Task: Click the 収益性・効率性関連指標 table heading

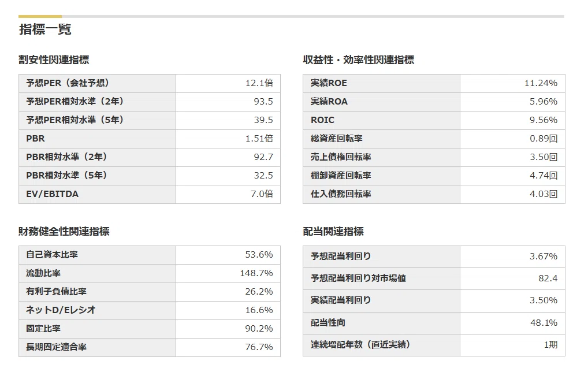Action: click(359, 60)
